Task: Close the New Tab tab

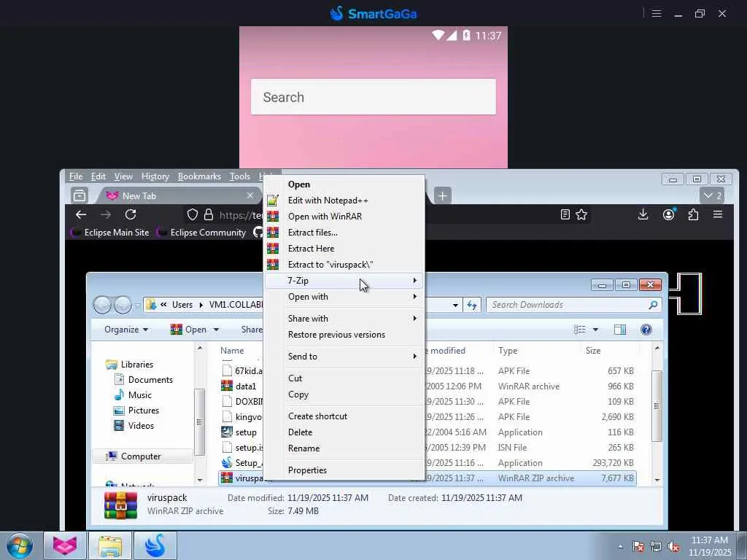Action: (x=250, y=195)
